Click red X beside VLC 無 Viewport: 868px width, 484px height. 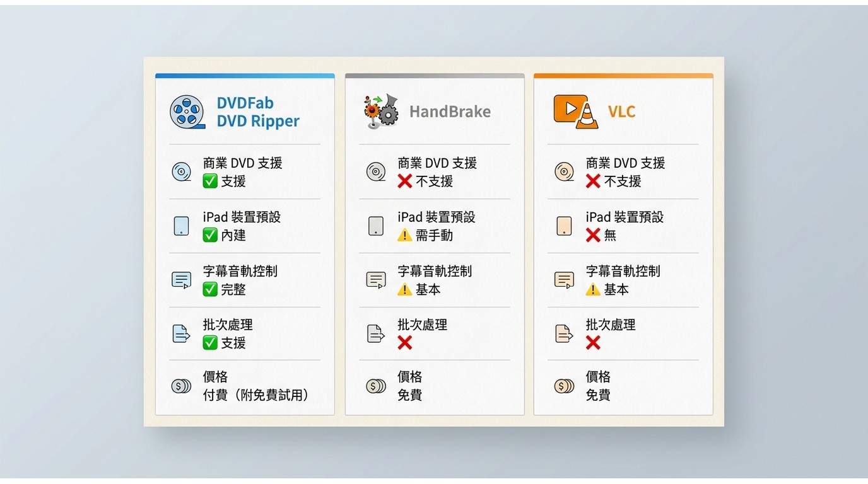593,235
